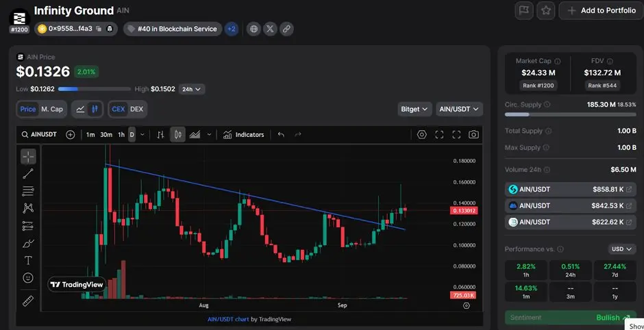Show Volume 24h info icon
Image resolution: width=644 pixels, height=330 pixels.
click(547, 170)
